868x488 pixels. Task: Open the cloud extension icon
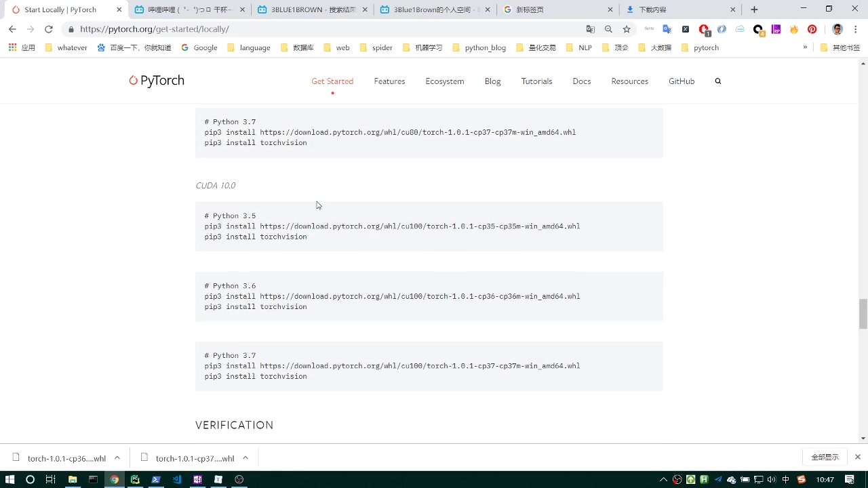(740, 29)
